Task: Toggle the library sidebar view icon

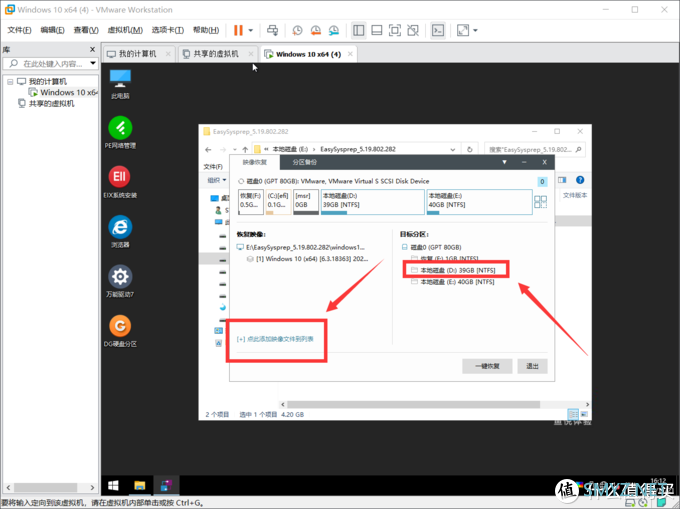Action: [358, 30]
